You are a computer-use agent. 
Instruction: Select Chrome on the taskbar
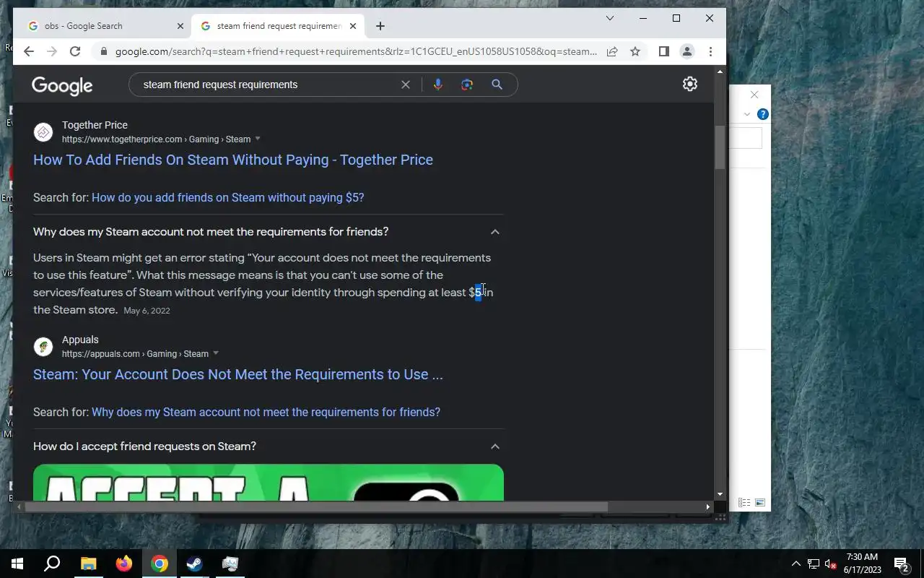click(160, 564)
